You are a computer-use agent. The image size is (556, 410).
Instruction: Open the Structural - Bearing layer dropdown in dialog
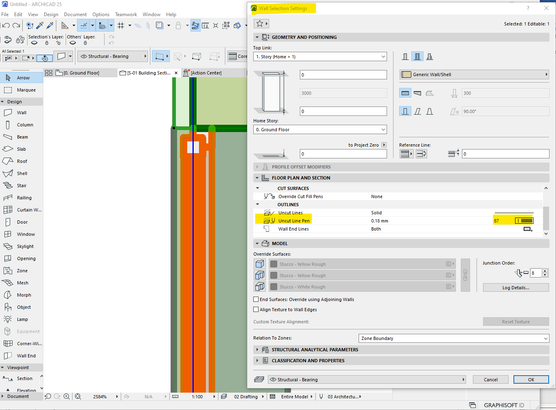click(367, 379)
